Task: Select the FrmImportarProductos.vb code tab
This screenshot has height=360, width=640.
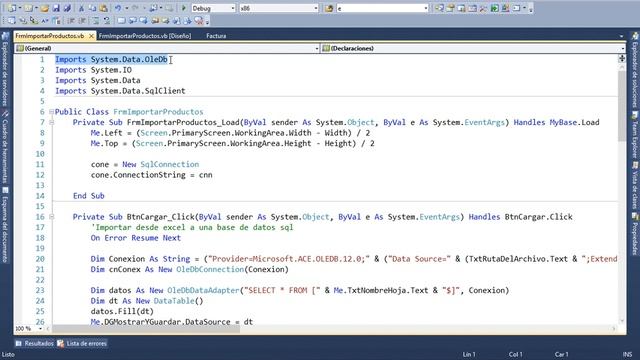Action: [50, 36]
